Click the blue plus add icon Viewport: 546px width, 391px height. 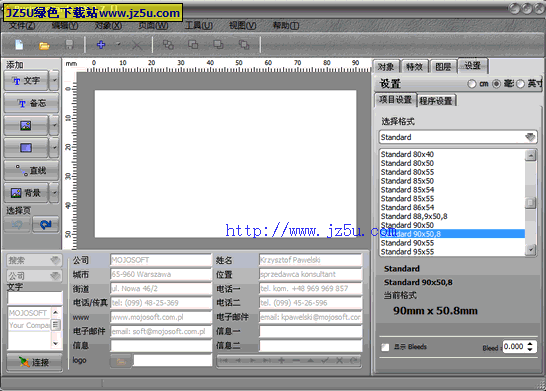click(x=101, y=45)
